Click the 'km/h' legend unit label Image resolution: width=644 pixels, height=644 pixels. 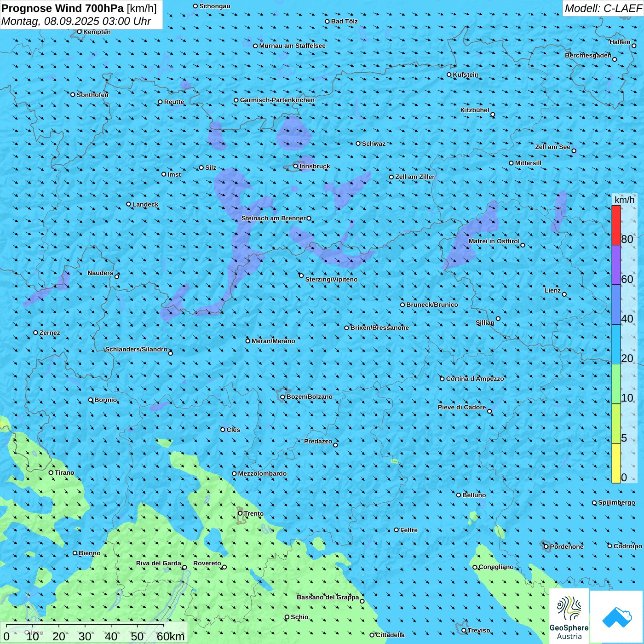point(625,200)
